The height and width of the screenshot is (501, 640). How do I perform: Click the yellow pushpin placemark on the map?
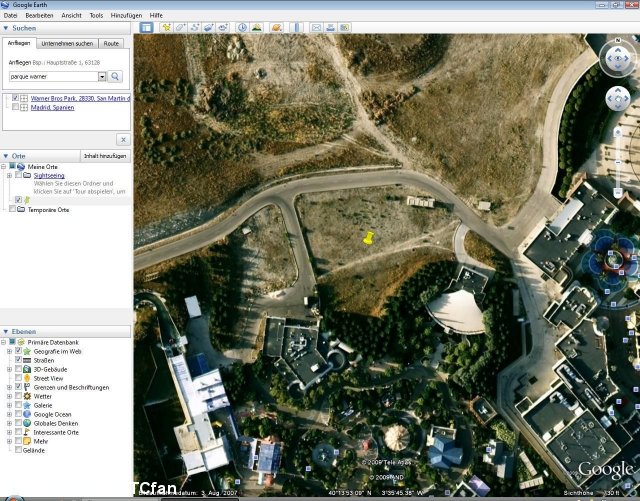coord(368,238)
